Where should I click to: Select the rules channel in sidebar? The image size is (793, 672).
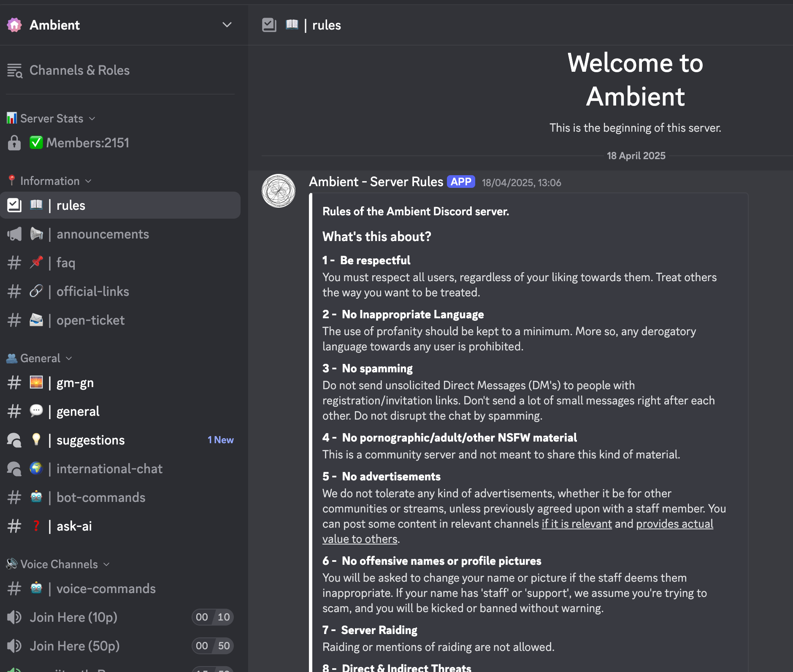71,206
